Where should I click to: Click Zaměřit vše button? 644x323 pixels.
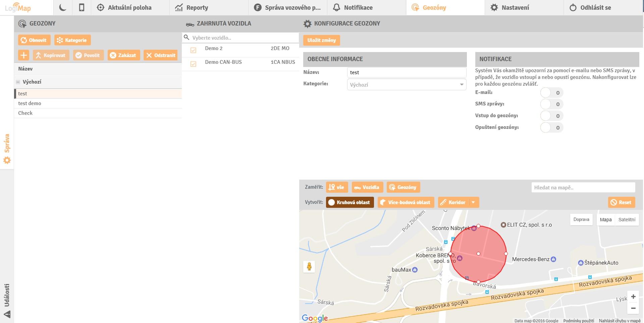tap(337, 187)
